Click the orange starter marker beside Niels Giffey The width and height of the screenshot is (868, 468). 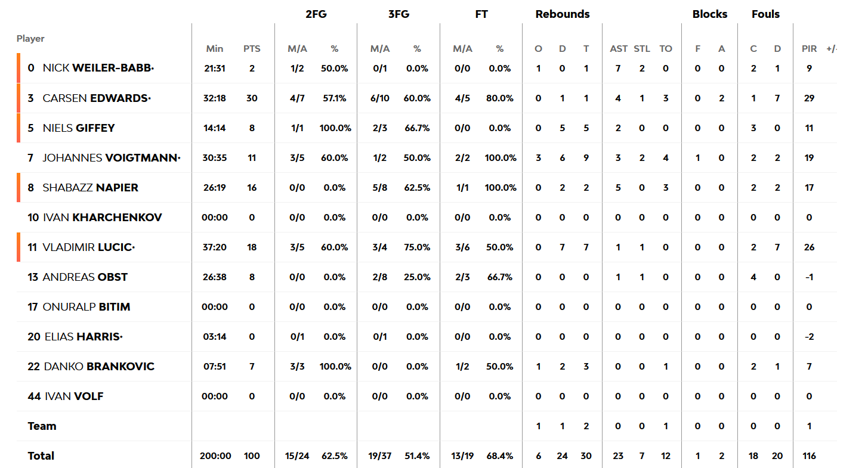[x=18, y=128]
